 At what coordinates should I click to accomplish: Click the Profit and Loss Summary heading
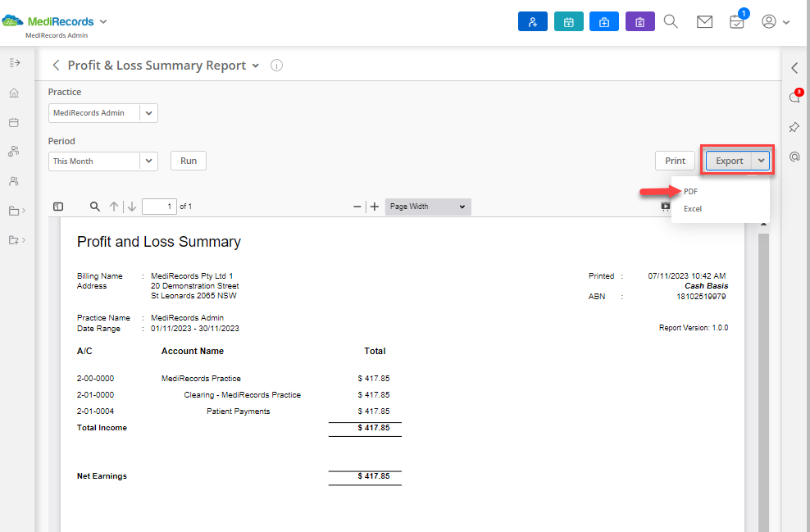158,242
